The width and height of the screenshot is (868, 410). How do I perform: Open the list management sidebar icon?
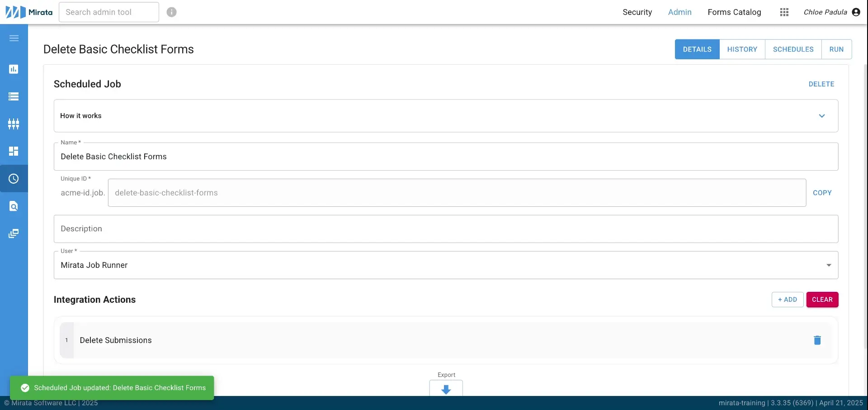coord(14,96)
